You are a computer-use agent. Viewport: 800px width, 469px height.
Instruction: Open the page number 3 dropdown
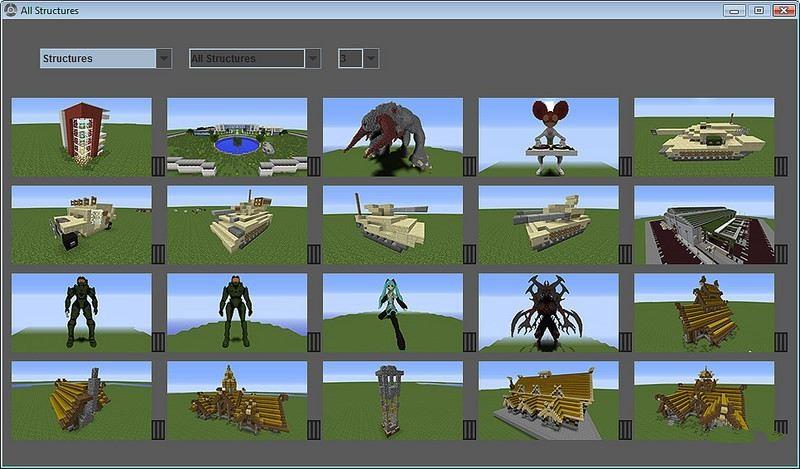point(371,59)
